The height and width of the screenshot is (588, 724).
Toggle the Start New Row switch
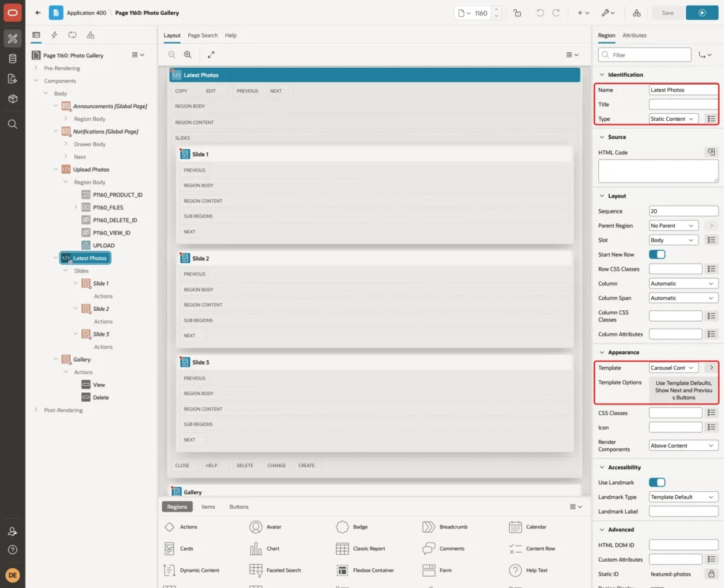pyautogui.click(x=657, y=254)
